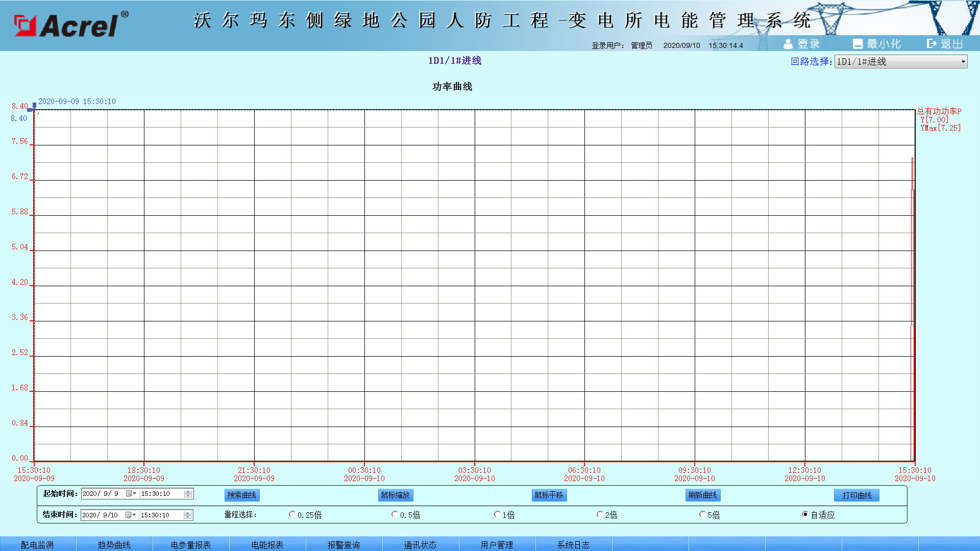Select the 自适应 auto-range radio button
This screenshot has height=551, width=980.
[x=805, y=514]
